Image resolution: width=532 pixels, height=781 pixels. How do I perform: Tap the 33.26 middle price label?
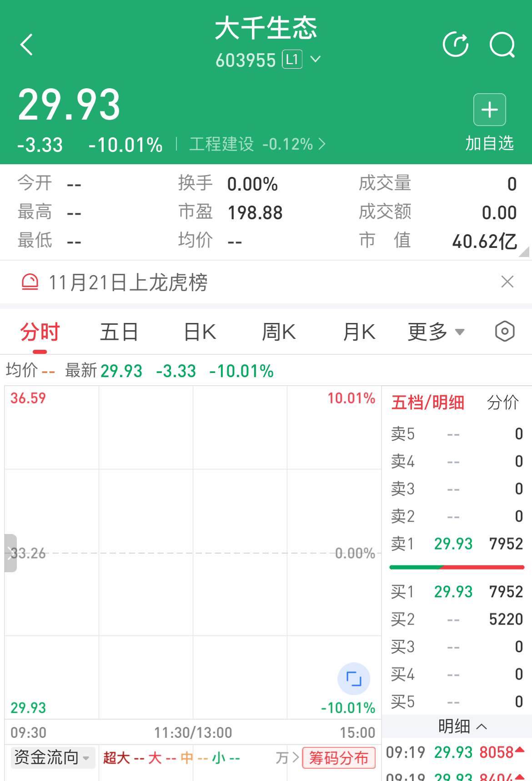pos(28,553)
